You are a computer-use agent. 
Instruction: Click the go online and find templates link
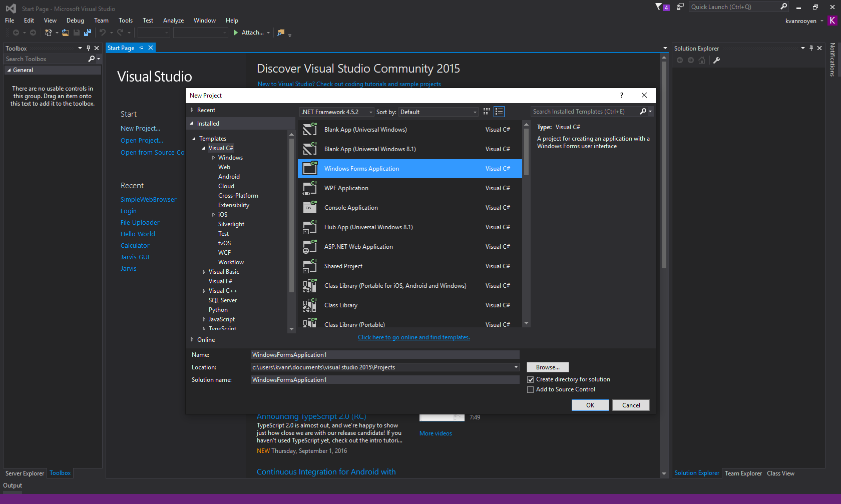pos(414,337)
